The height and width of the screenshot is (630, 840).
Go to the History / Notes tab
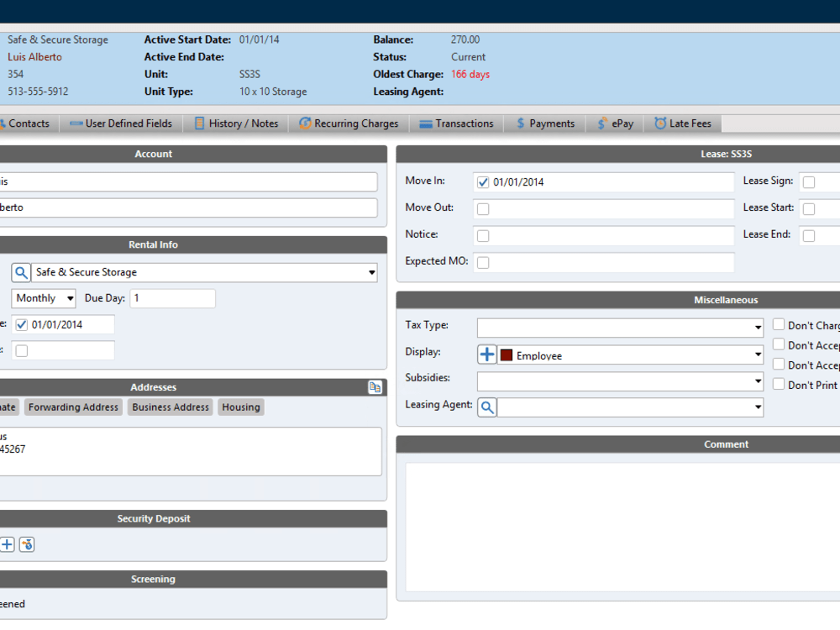click(x=236, y=123)
